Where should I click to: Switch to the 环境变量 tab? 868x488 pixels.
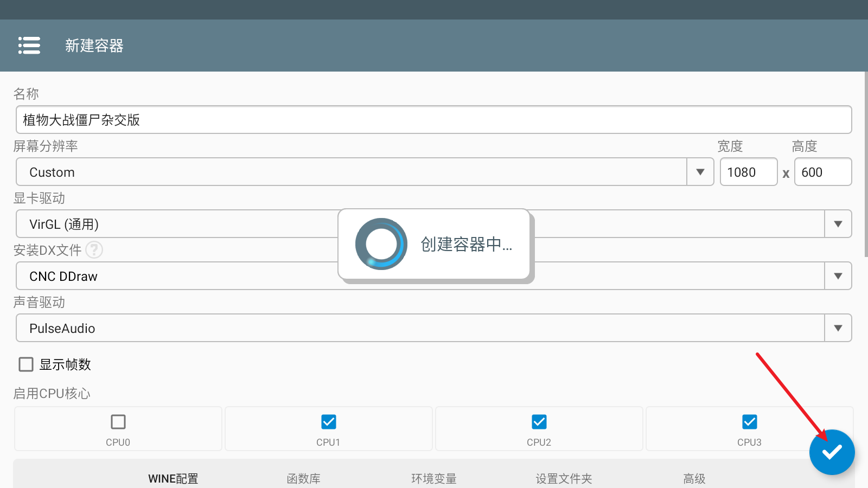click(434, 478)
